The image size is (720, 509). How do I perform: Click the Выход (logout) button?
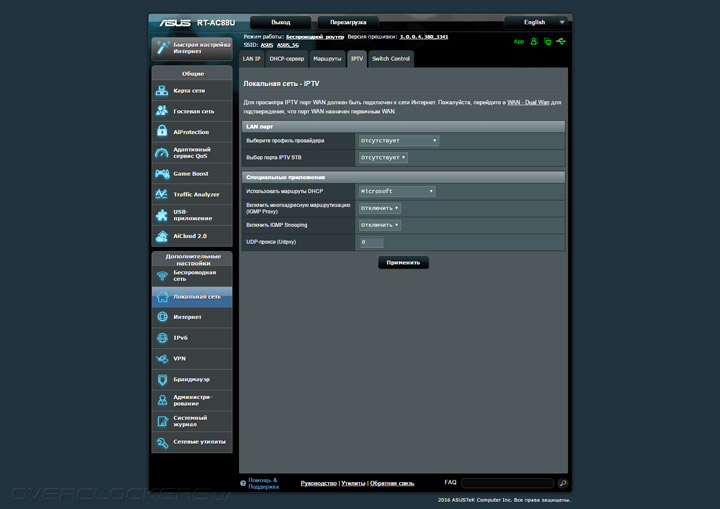tap(281, 22)
